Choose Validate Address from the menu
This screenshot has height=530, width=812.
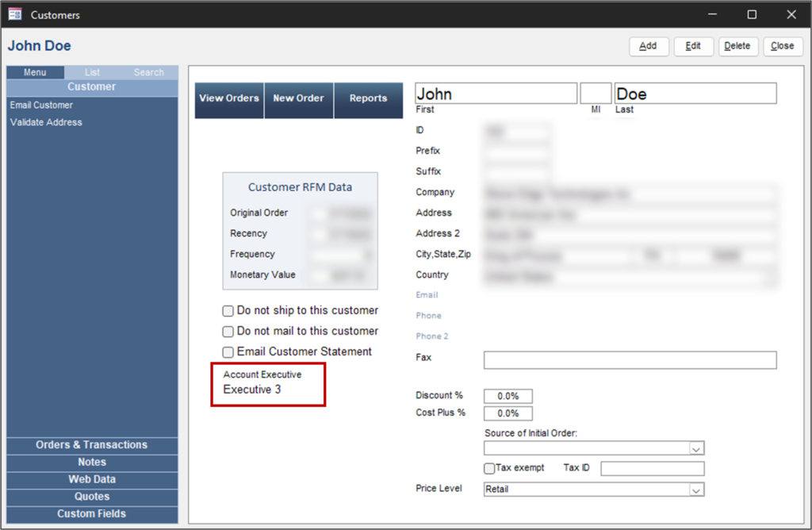click(46, 123)
